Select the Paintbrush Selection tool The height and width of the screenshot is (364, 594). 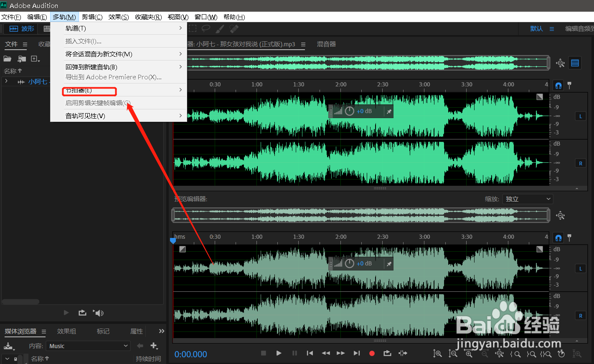coord(220,28)
